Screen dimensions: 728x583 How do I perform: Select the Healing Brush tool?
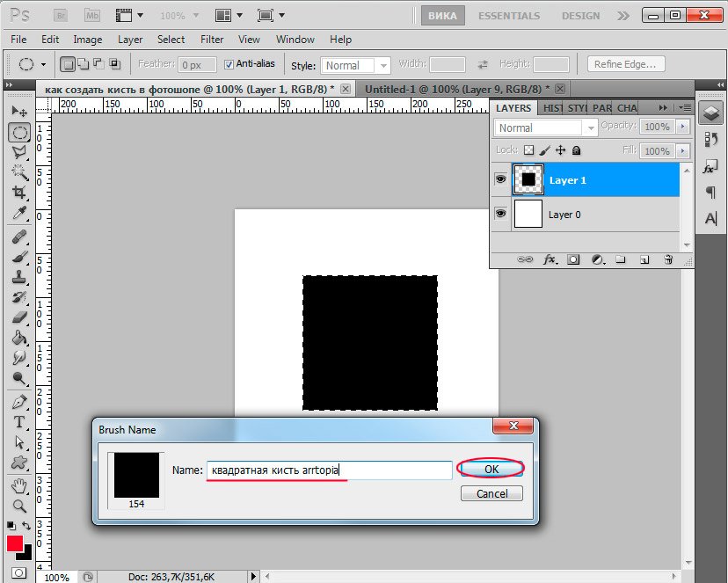(19, 237)
